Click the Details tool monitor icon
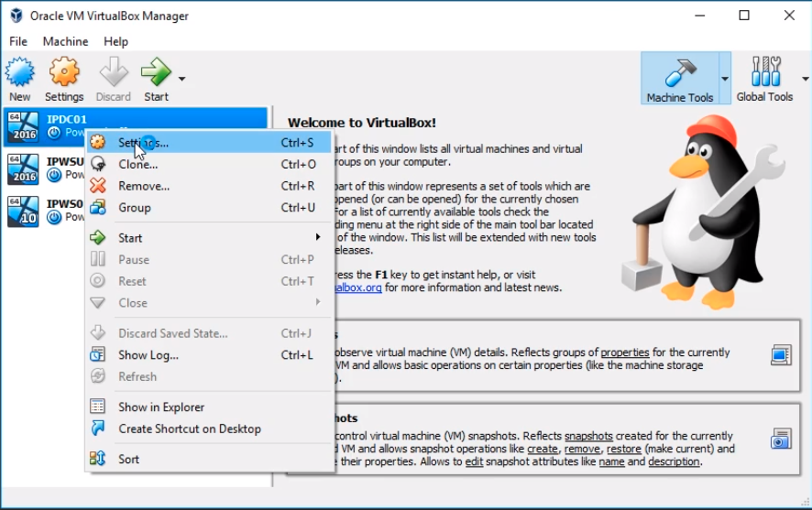 [781, 355]
